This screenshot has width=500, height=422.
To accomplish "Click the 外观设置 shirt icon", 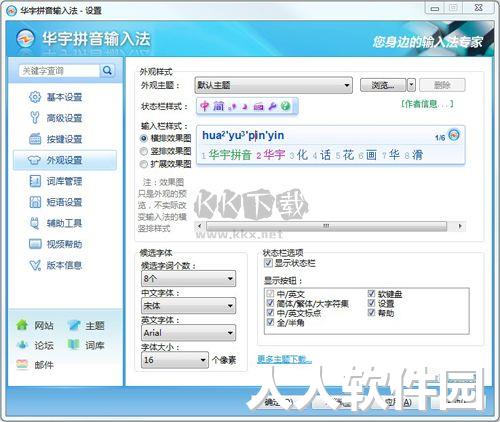I will [x=35, y=160].
